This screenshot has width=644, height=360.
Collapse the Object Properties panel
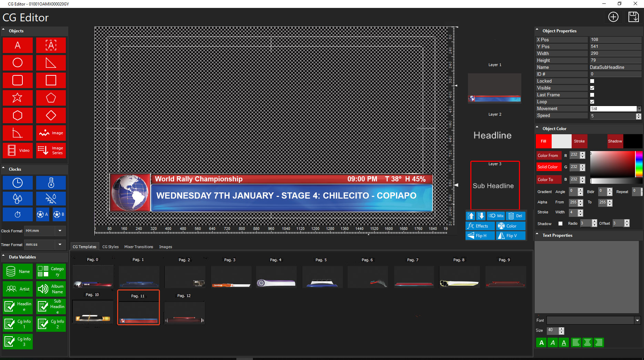tap(537, 30)
